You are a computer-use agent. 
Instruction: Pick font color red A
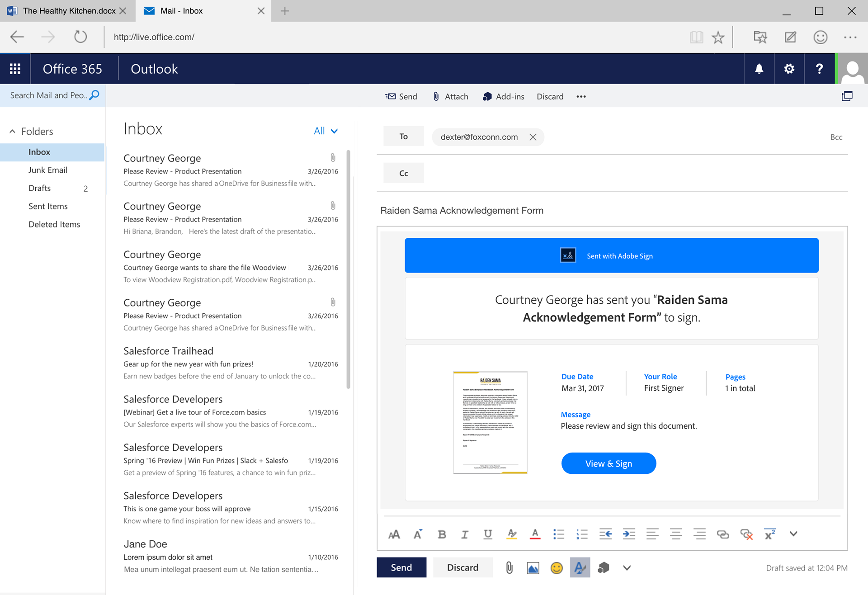[x=535, y=534]
